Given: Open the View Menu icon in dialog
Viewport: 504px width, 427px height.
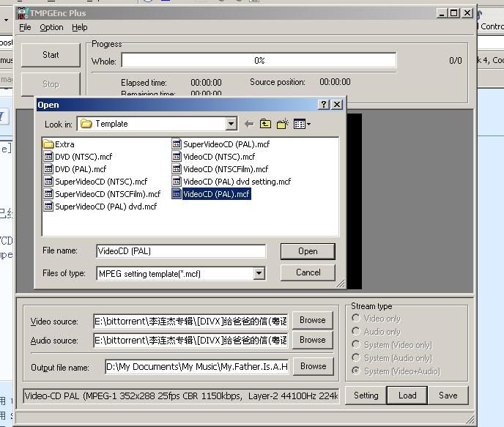Looking at the screenshot, I should pos(302,124).
